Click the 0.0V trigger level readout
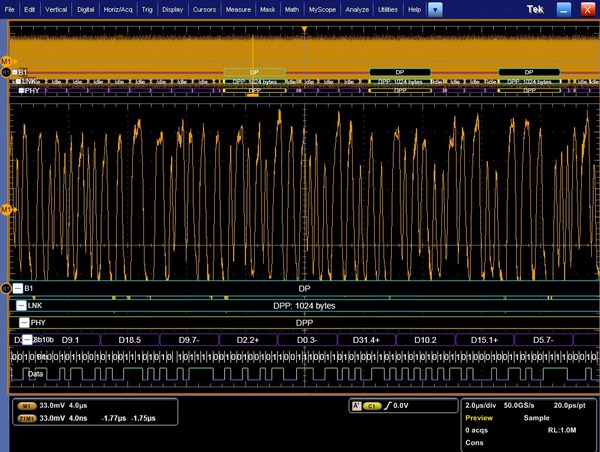This screenshot has width=600, height=452. [401, 406]
